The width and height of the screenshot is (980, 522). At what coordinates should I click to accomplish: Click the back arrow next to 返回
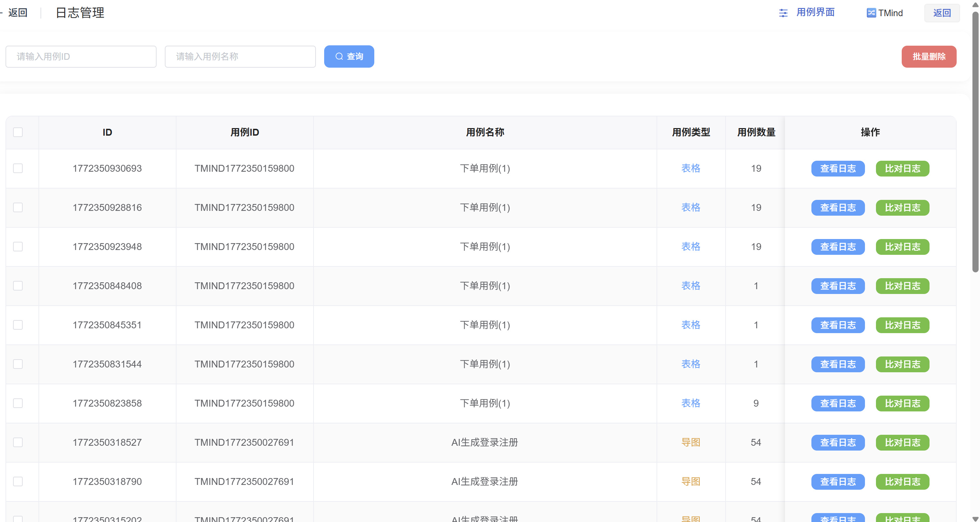pos(1,13)
